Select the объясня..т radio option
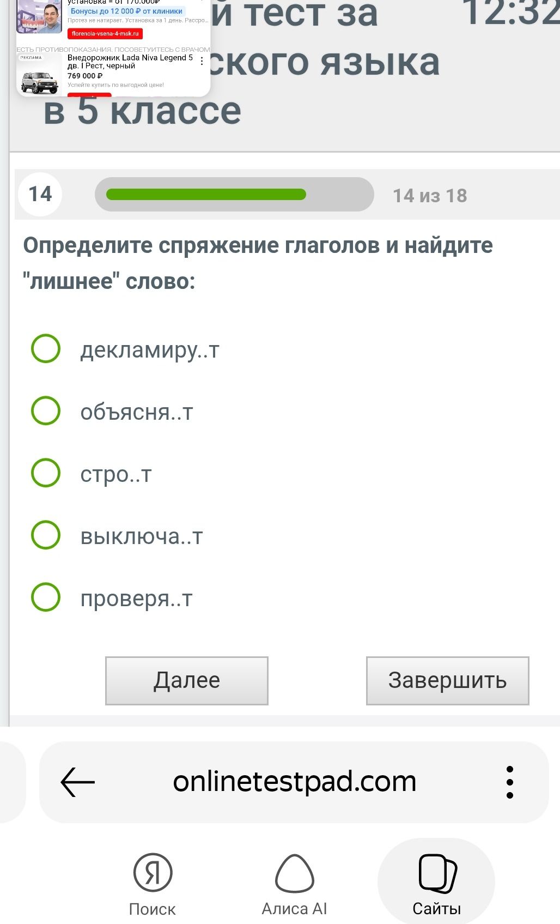Viewport: 560px width, 924px height. (x=46, y=411)
